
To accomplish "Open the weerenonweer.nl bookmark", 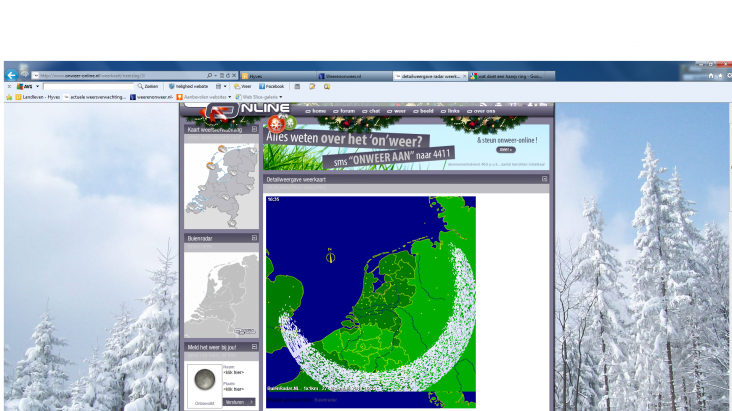I will click(152, 97).
